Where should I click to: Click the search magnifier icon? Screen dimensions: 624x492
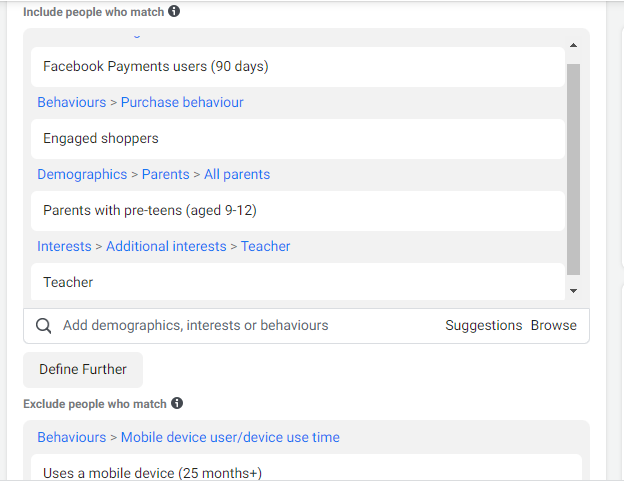[43, 325]
